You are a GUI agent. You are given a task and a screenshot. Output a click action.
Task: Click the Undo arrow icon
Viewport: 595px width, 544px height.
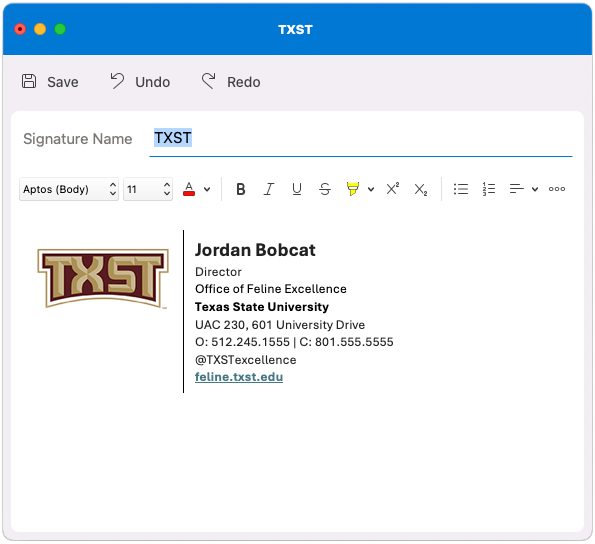point(117,81)
